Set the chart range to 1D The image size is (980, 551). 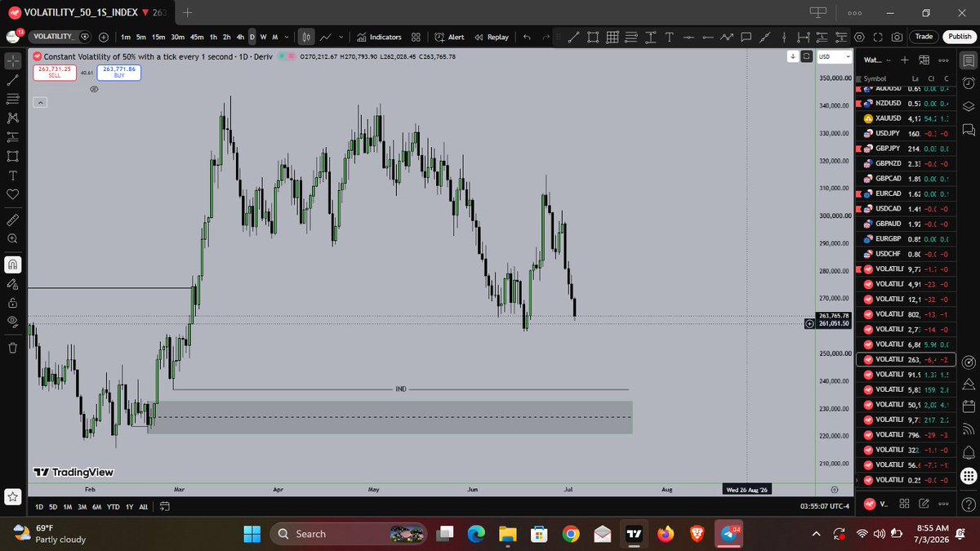(38, 506)
